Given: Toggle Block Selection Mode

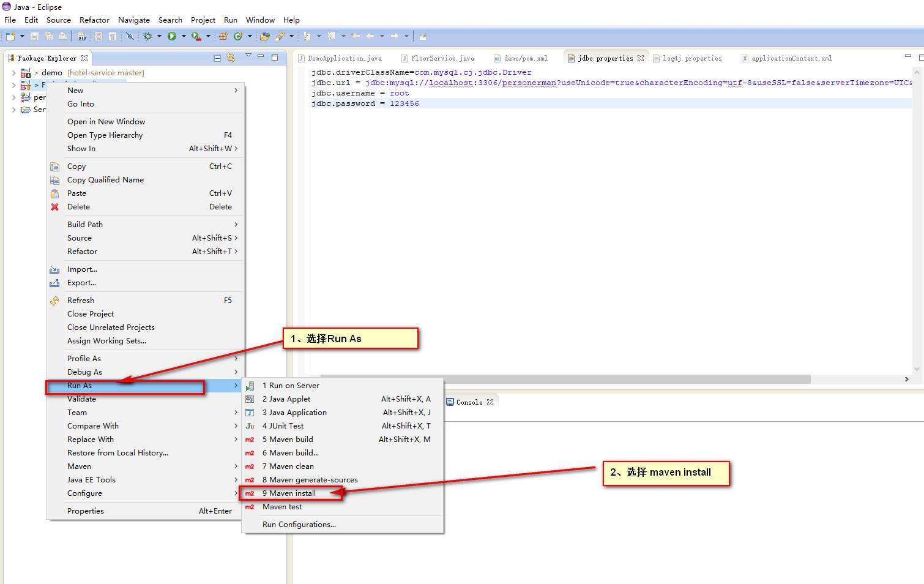Looking at the screenshot, I should pyautogui.click(x=99, y=37).
